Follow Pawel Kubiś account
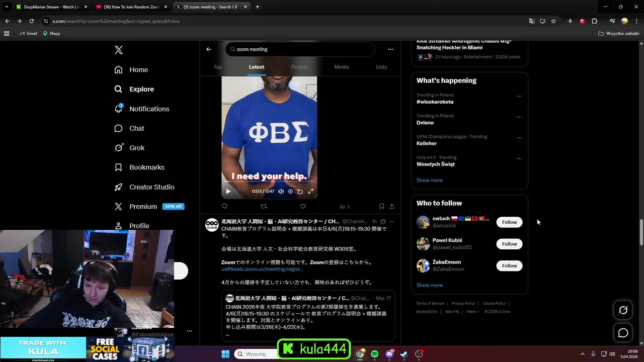The width and height of the screenshot is (644, 362). [509, 244]
